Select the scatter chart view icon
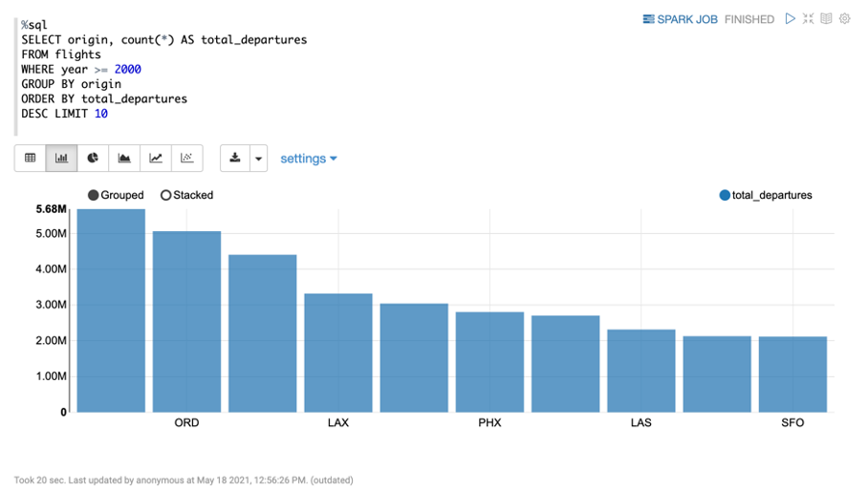 (x=187, y=159)
